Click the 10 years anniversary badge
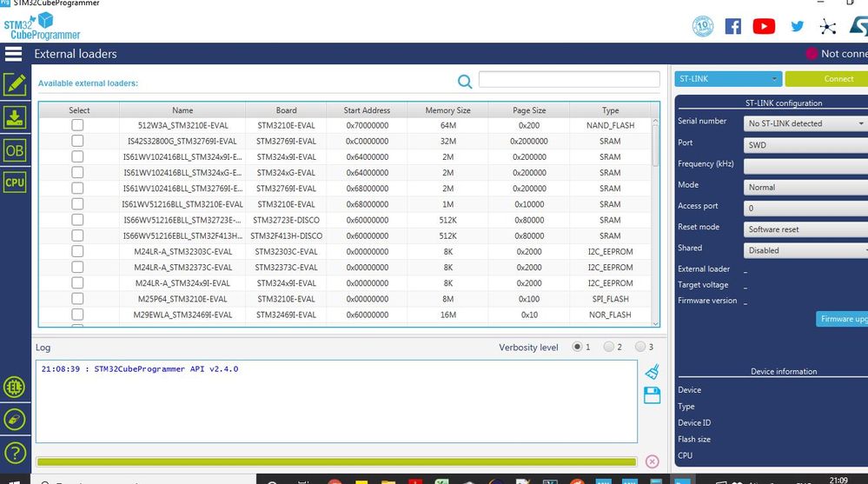Screen dimensions: 868x484 pos(703,26)
